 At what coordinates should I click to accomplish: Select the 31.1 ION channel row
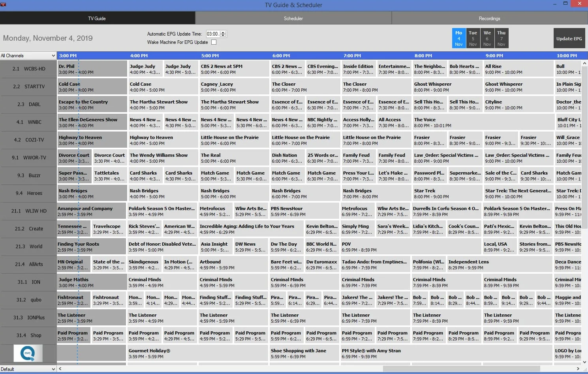(28, 282)
